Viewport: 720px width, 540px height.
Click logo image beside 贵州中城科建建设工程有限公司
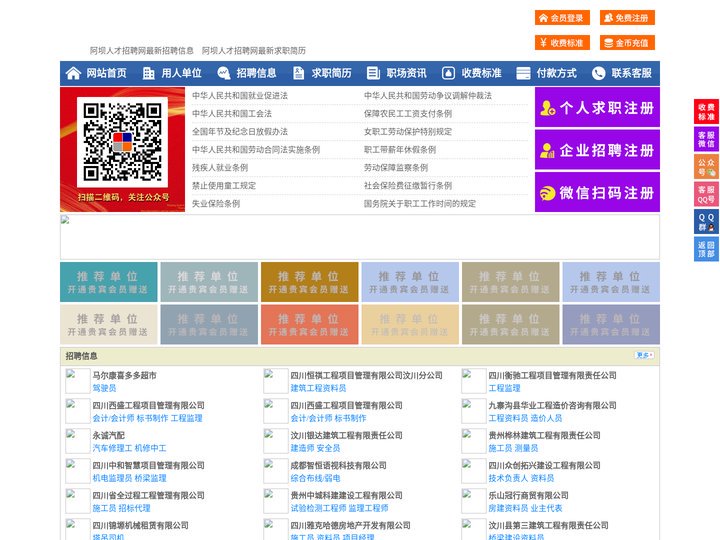point(276,501)
